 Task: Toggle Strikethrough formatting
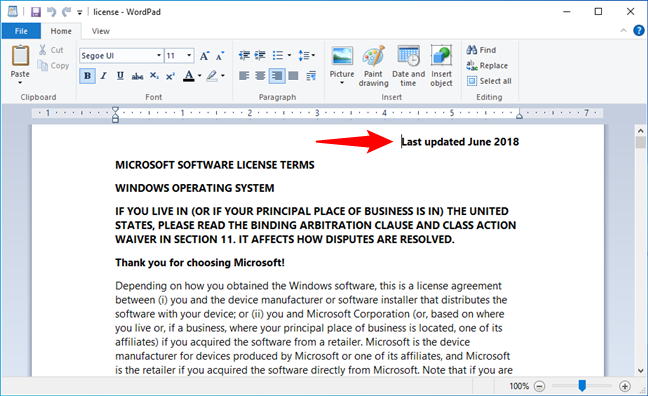137,76
